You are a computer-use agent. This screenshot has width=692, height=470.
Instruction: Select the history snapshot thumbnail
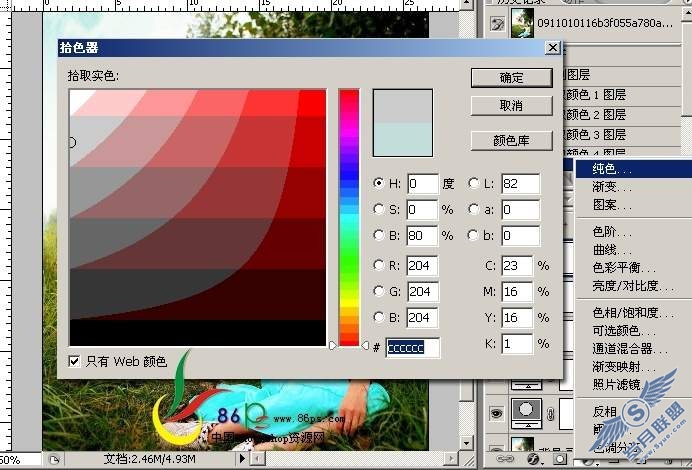(522, 23)
